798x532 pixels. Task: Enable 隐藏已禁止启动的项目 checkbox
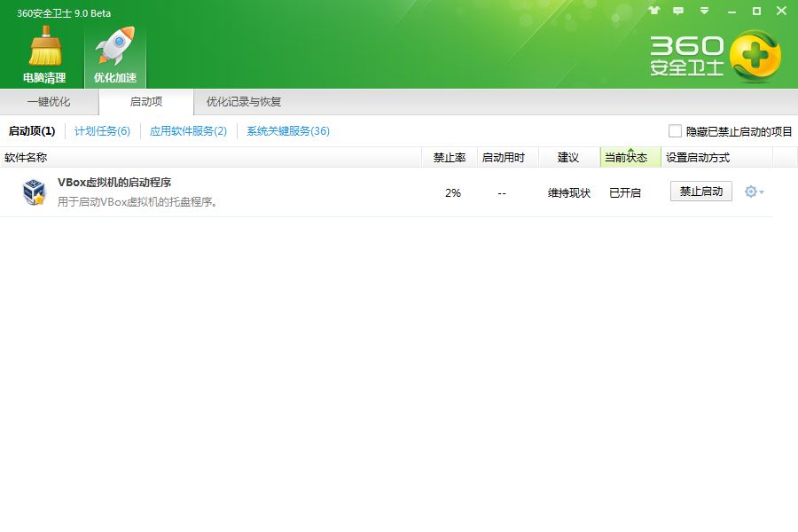[x=674, y=130]
